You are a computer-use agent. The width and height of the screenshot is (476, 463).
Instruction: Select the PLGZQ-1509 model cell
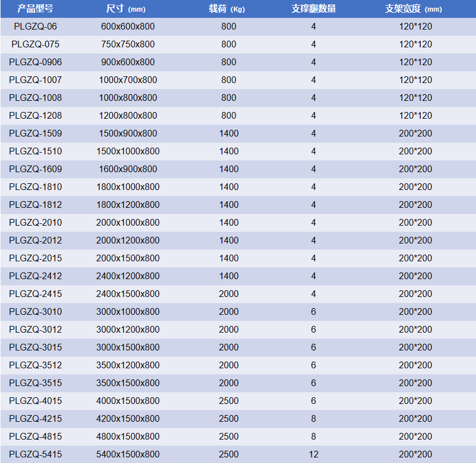(x=35, y=133)
